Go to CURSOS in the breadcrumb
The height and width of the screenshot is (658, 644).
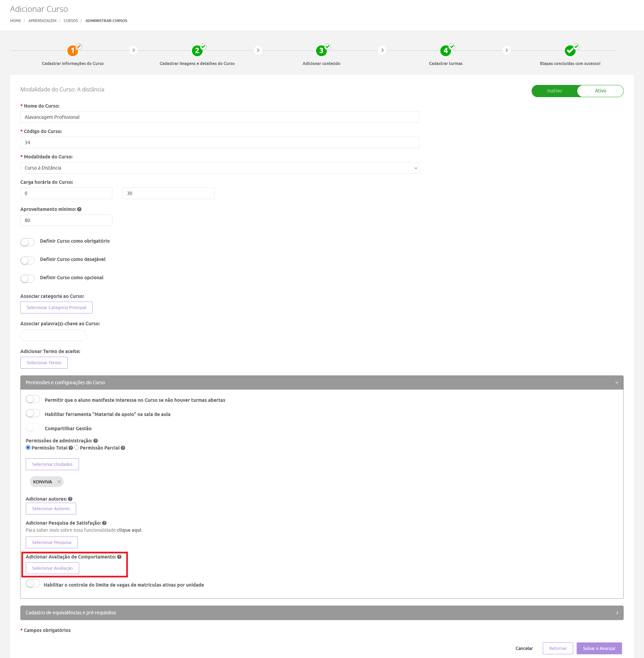click(71, 21)
